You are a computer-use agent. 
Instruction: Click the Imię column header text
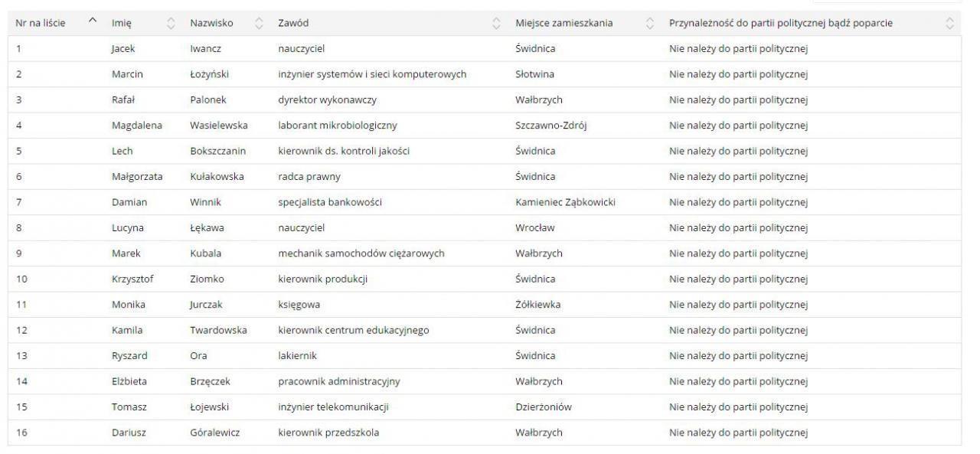pos(121,24)
